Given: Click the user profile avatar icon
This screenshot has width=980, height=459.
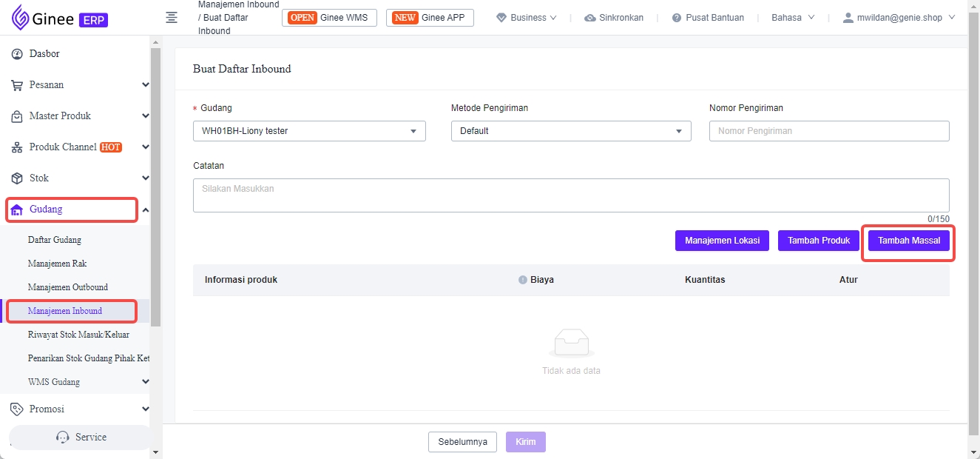Looking at the screenshot, I should point(848,18).
